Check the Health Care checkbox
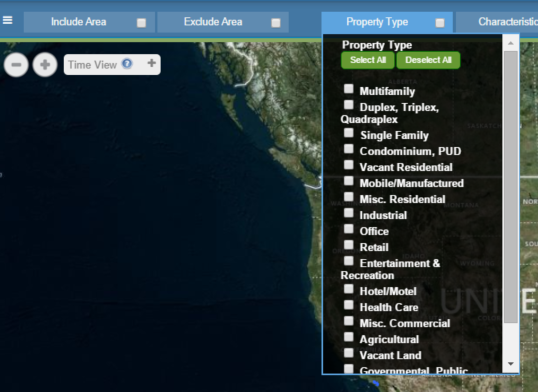This screenshot has height=392, width=538. point(349,305)
